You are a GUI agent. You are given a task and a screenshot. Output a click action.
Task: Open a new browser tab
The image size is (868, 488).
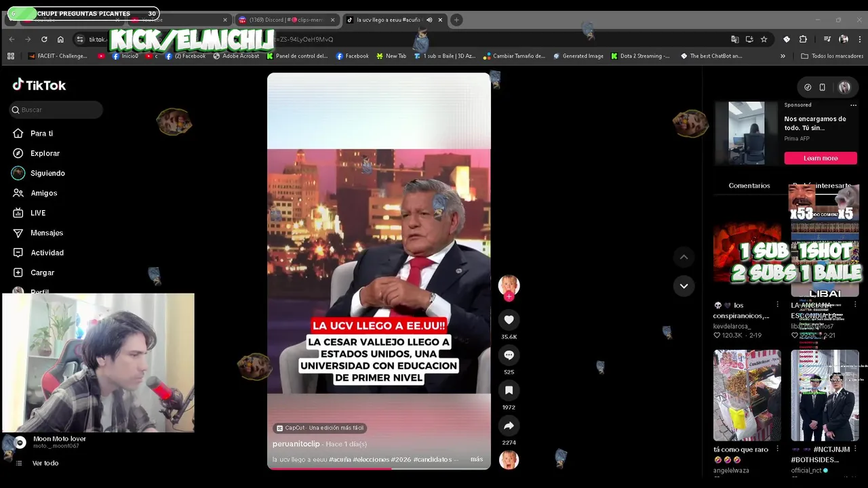coord(456,20)
